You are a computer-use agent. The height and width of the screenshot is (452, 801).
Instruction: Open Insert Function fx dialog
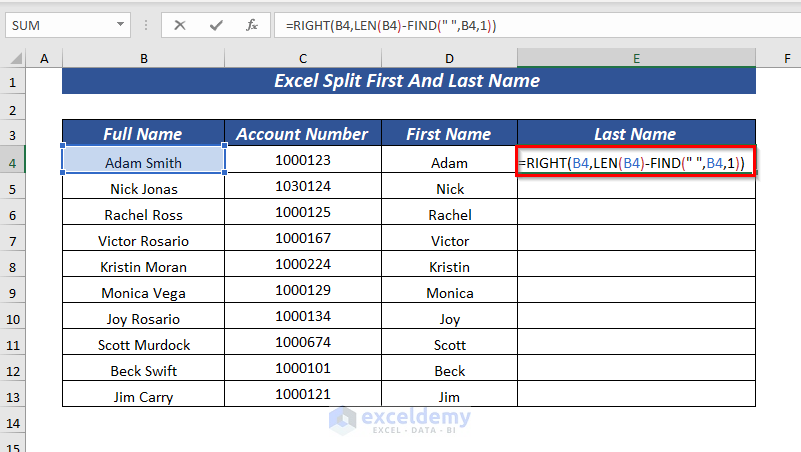coord(251,25)
